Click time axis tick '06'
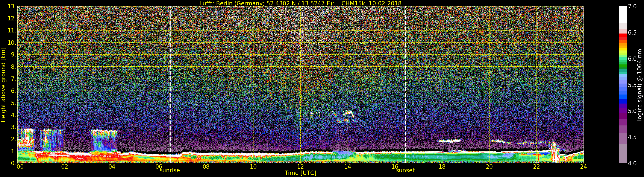This screenshot has height=177, width=644. [x=159, y=166]
